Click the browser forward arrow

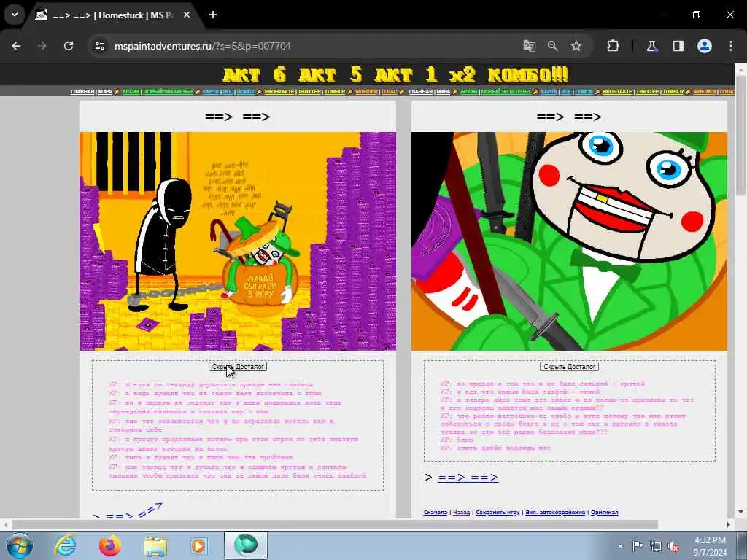(x=42, y=46)
